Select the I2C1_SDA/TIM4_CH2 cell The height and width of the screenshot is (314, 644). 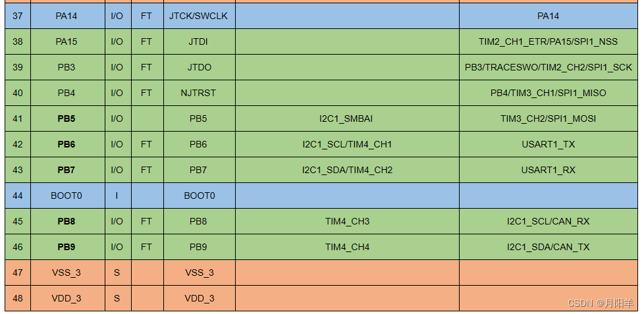click(347, 170)
